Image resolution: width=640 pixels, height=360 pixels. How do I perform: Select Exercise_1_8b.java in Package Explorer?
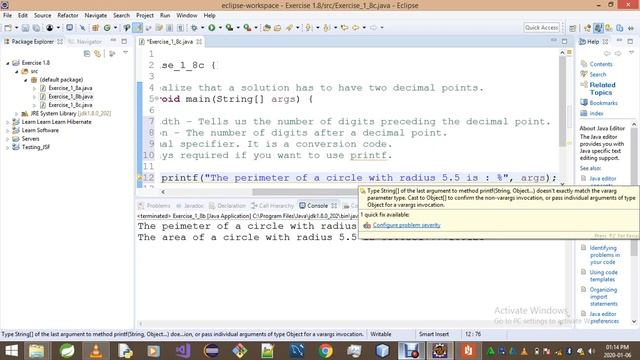click(x=71, y=97)
